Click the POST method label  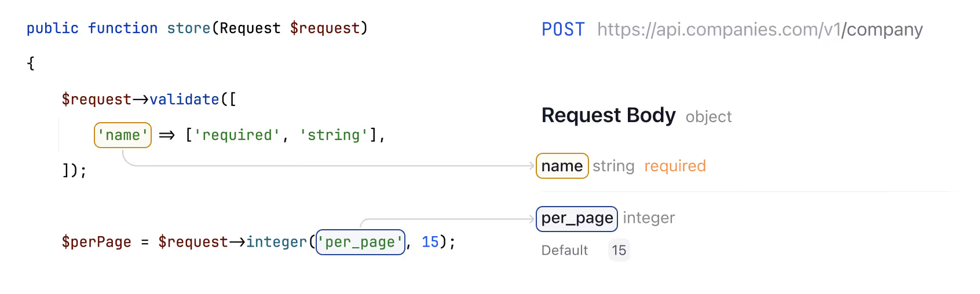563,29
